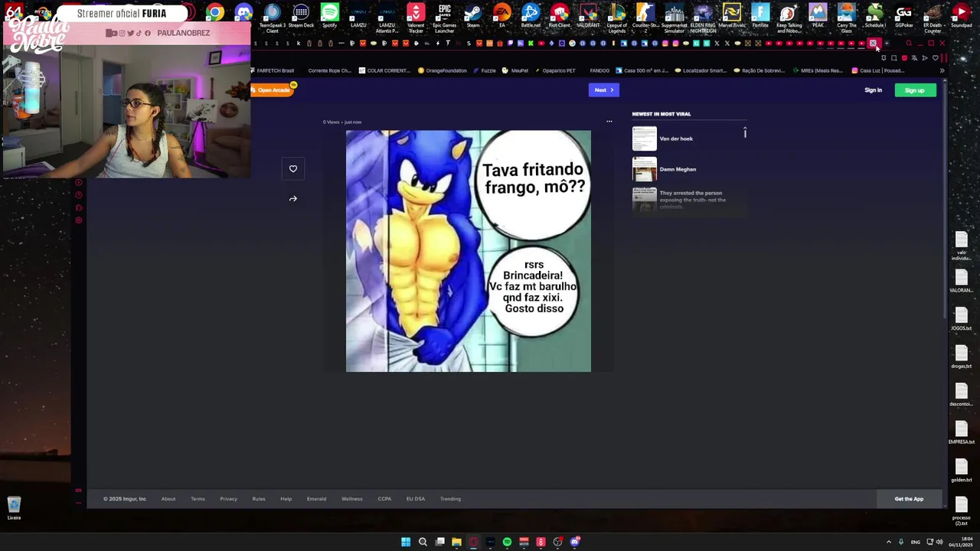Open the Steam desktop shortcut
Viewport: 980px width, 551px height.
click(x=473, y=16)
